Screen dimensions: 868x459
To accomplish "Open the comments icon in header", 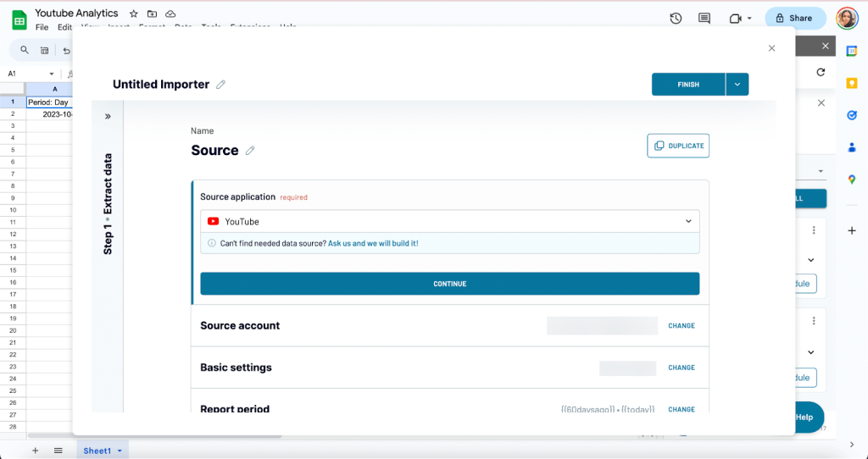I will click(704, 19).
